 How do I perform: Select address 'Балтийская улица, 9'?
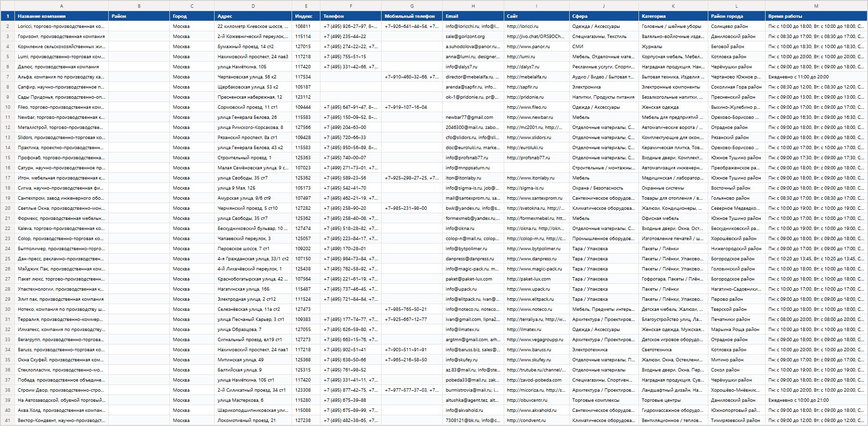pyautogui.click(x=253, y=370)
